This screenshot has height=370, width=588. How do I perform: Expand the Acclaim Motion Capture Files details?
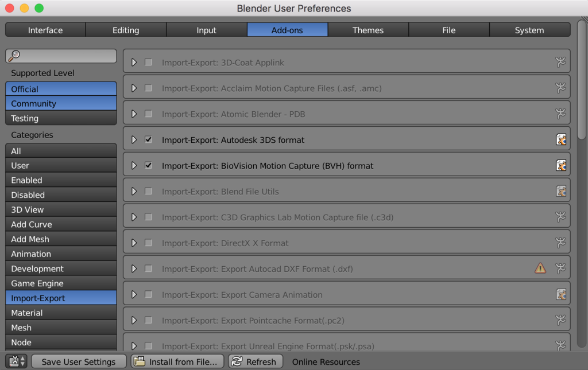134,88
